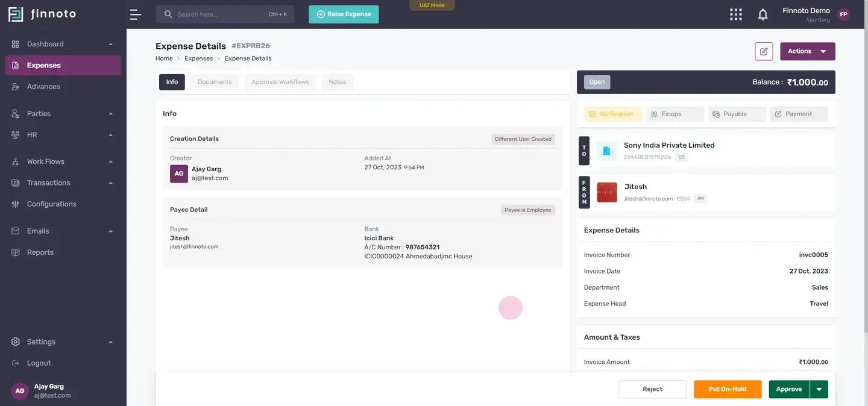Switch to the Documents tab

click(215, 82)
